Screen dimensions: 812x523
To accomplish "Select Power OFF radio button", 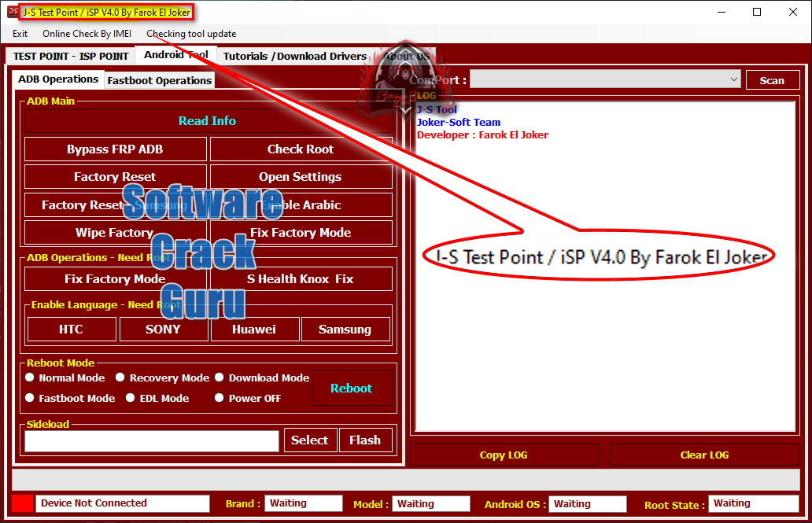I will pyautogui.click(x=220, y=398).
